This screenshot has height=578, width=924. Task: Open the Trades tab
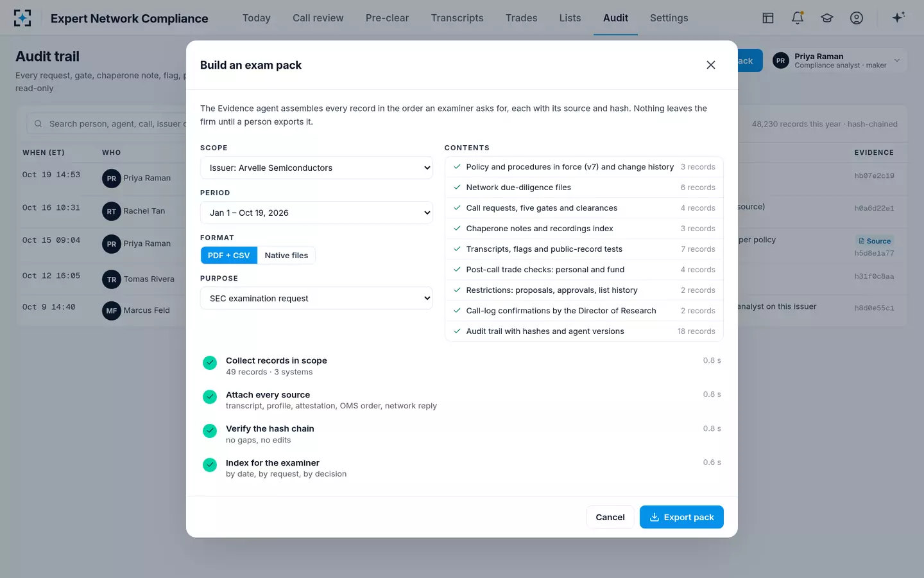(x=521, y=18)
